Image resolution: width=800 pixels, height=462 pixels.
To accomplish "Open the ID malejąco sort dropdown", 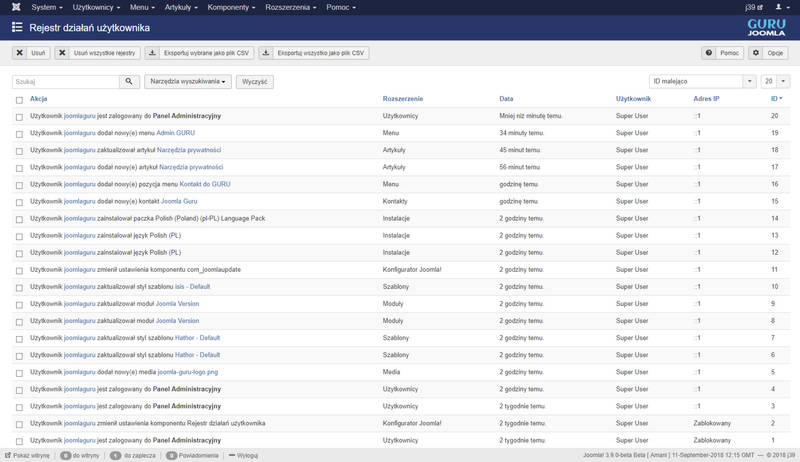I will [x=702, y=82].
